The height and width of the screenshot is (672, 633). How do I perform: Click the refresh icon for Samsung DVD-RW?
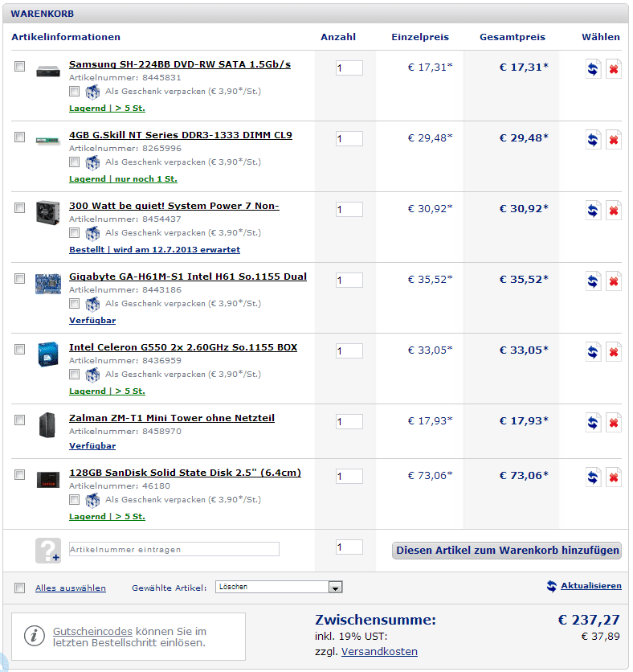tap(593, 69)
